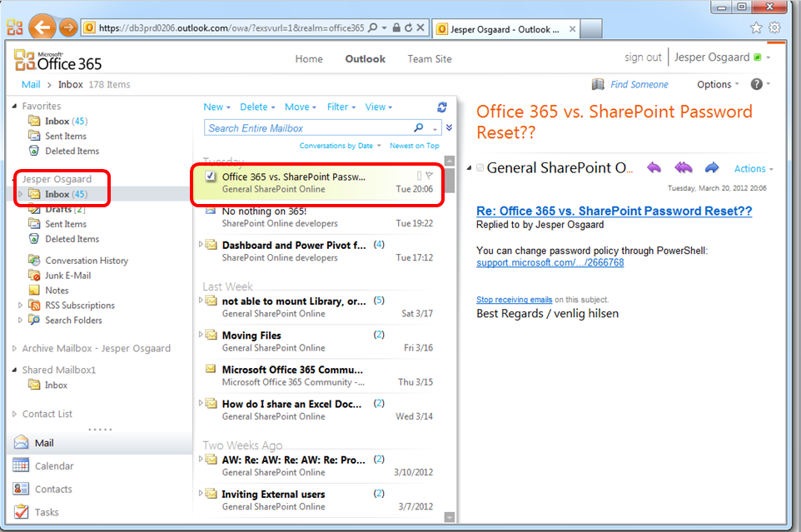Click in Search Entire Mailbox field
801x532 pixels.
pyautogui.click(x=309, y=127)
